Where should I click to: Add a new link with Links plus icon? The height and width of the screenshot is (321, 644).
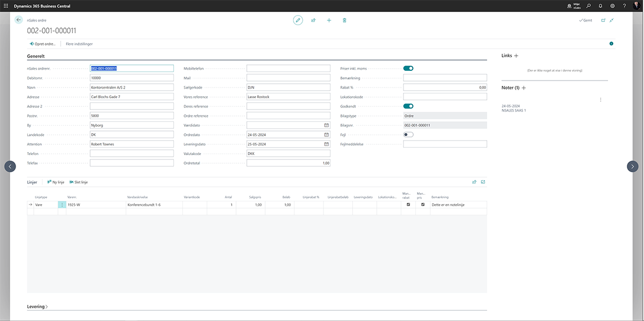(516, 56)
